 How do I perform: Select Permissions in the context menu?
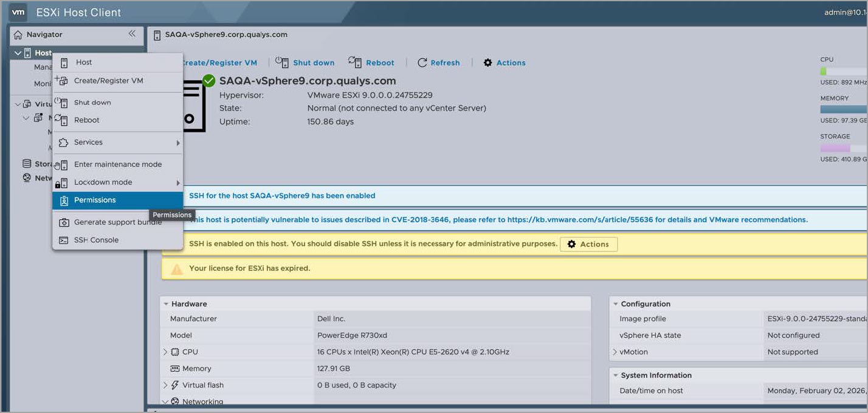(95, 200)
